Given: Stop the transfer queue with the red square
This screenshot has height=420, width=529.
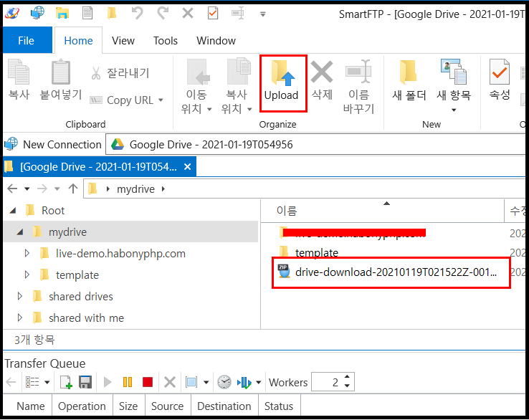Looking at the screenshot, I should pos(148,382).
